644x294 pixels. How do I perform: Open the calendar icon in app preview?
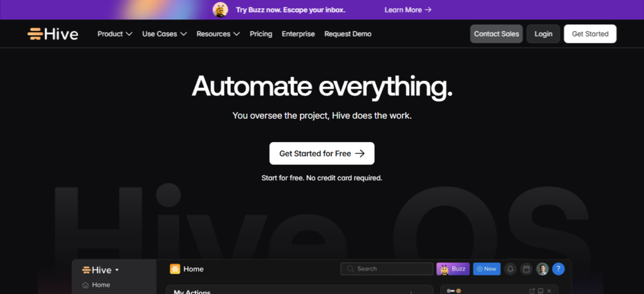pos(526,269)
